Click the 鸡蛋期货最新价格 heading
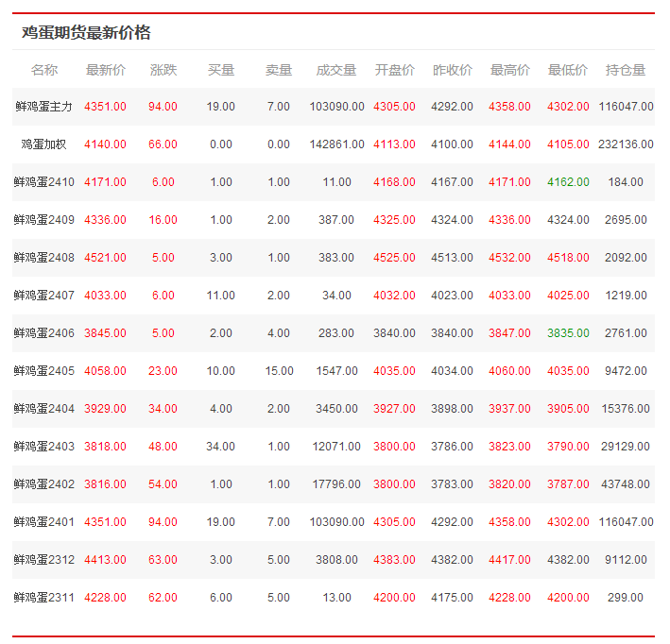Viewport: 670px width, 644px height. tap(86, 33)
